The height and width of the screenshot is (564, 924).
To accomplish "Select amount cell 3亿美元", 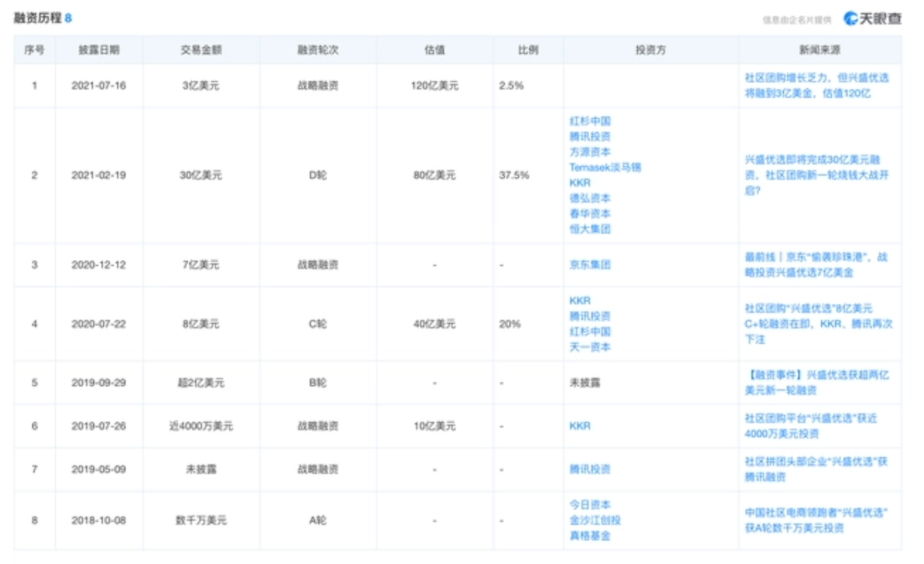I will coord(201,85).
